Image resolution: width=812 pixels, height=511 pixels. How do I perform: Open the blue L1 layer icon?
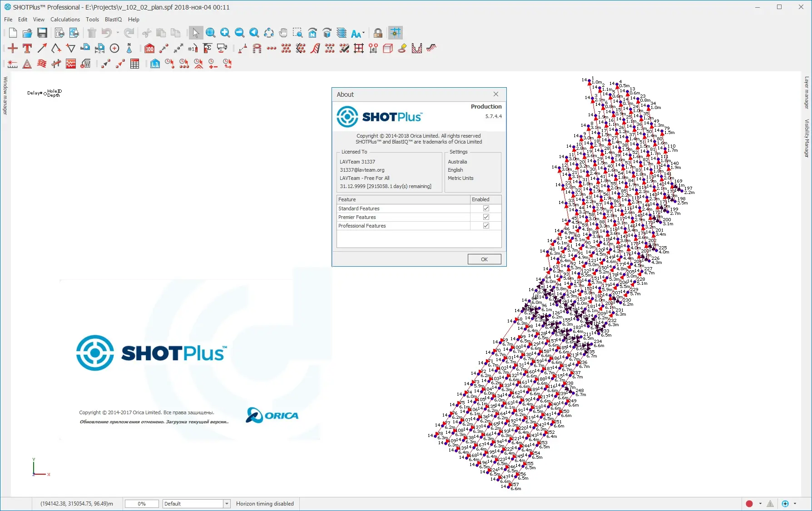coord(155,64)
